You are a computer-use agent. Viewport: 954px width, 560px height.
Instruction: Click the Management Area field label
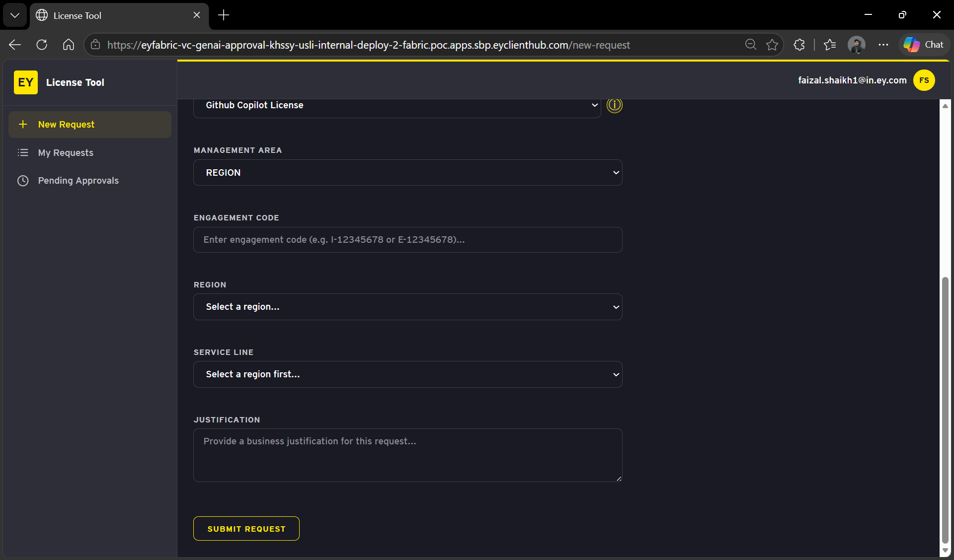click(x=238, y=150)
